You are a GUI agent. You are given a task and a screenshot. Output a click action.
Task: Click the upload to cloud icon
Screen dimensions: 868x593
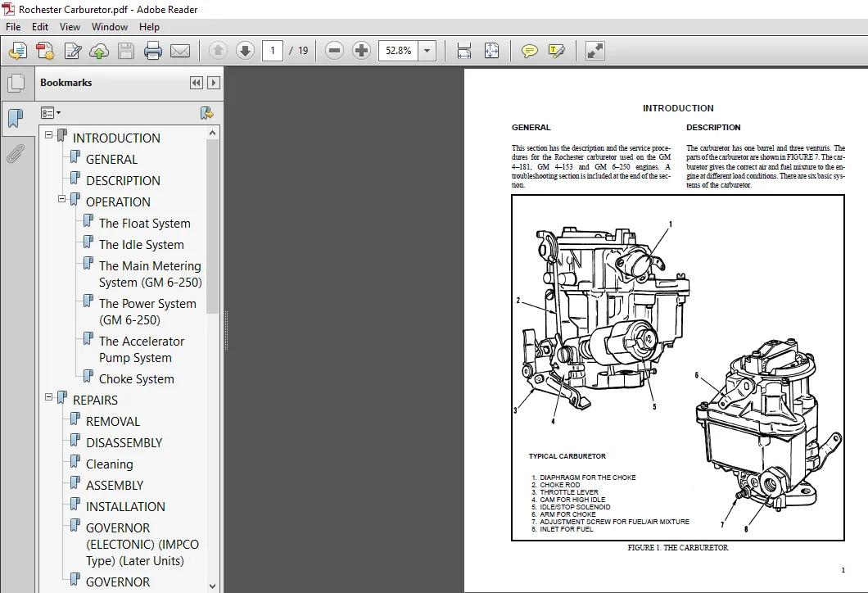[99, 51]
